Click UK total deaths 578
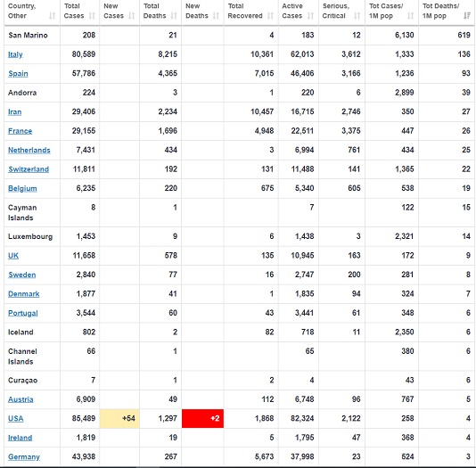This screenshot has width=476, height=468. tap(170, 255)
